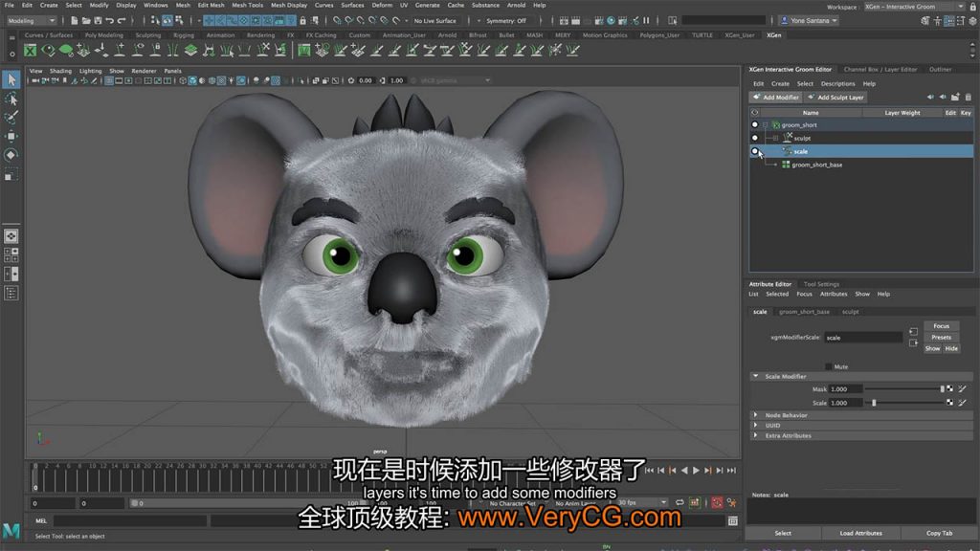Toggle visibility of sculpt layer
980x551 pixels.
(x=755, y=138)
